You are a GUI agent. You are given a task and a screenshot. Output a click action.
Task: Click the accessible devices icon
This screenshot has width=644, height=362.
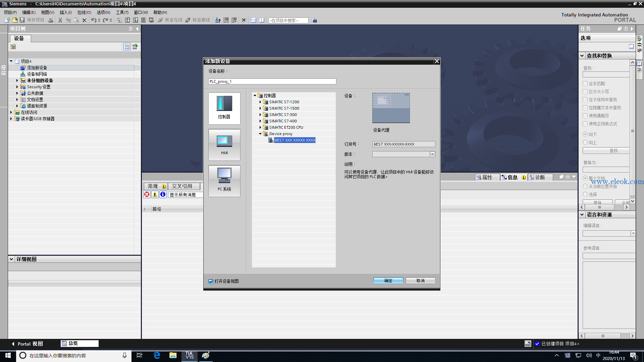(218, 20)
